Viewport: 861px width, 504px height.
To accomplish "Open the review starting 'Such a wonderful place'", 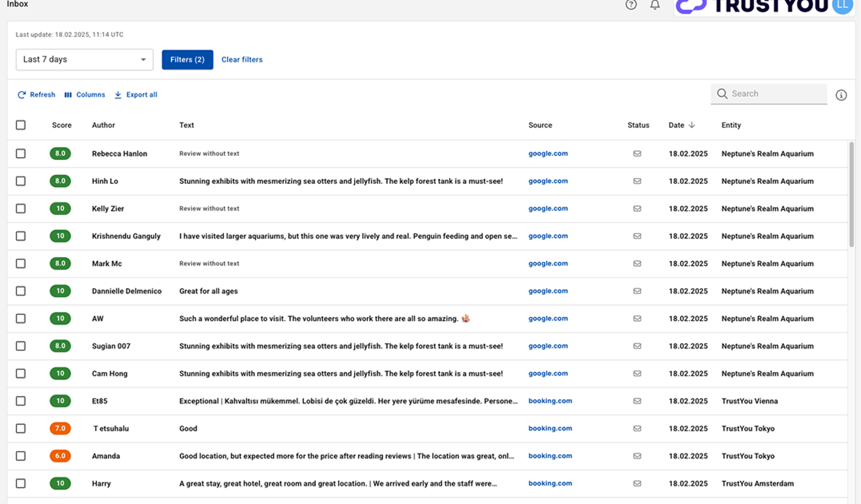I will (x=324, y=318).
